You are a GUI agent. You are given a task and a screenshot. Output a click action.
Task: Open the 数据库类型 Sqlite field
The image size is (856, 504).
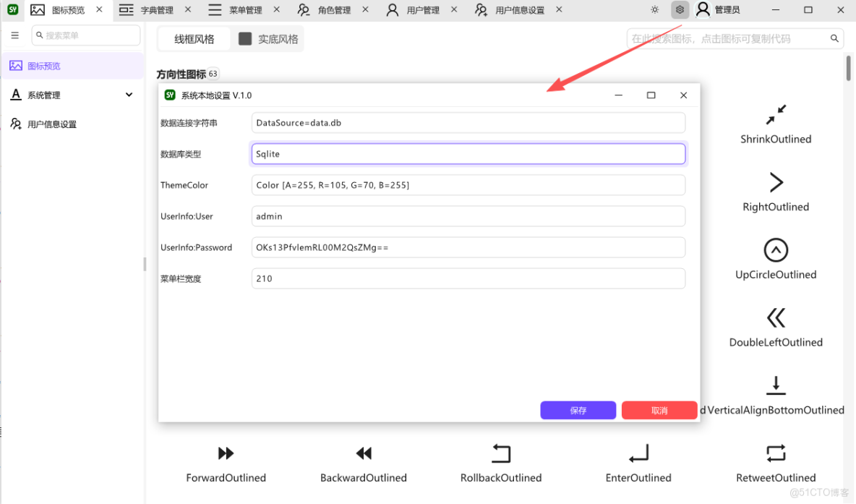pos(468,153)
